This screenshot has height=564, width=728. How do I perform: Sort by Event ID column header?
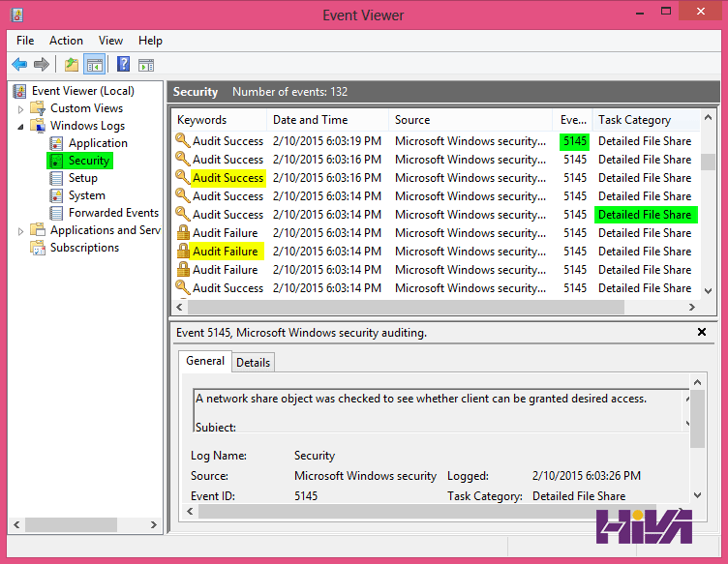[572, 120]
